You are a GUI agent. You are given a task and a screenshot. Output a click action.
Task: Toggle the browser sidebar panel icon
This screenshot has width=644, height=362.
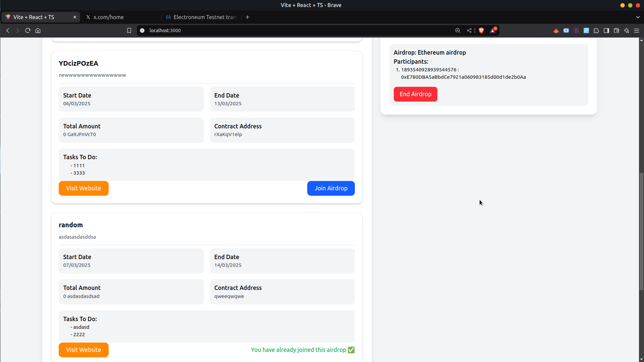point(606,31)
